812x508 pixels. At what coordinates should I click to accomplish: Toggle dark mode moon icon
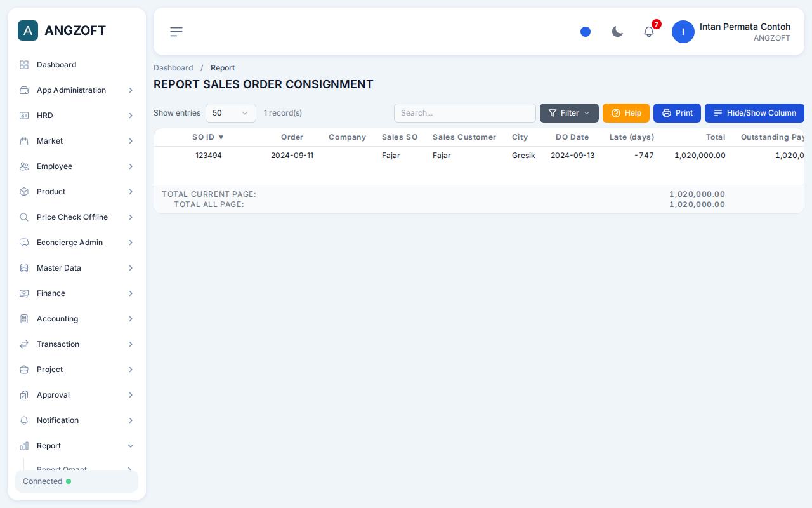[x=617, y=32]
